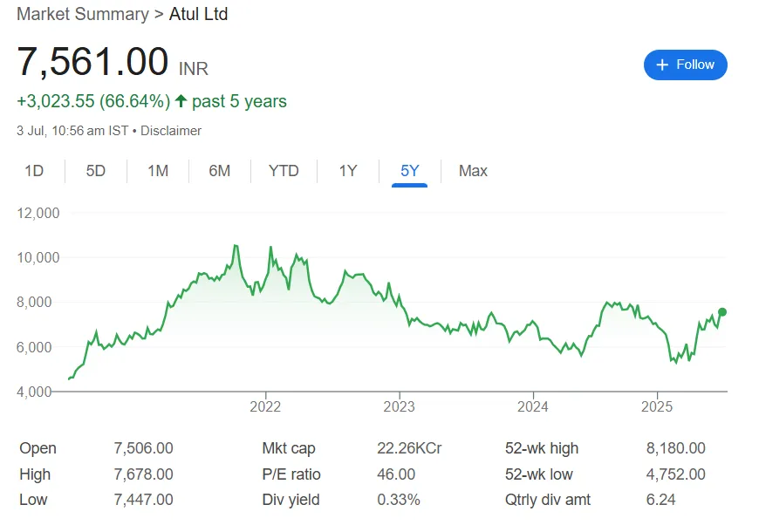Screen dimensions: 759x532
Task: Click the Low value 7,447.00
Action: 143,500
